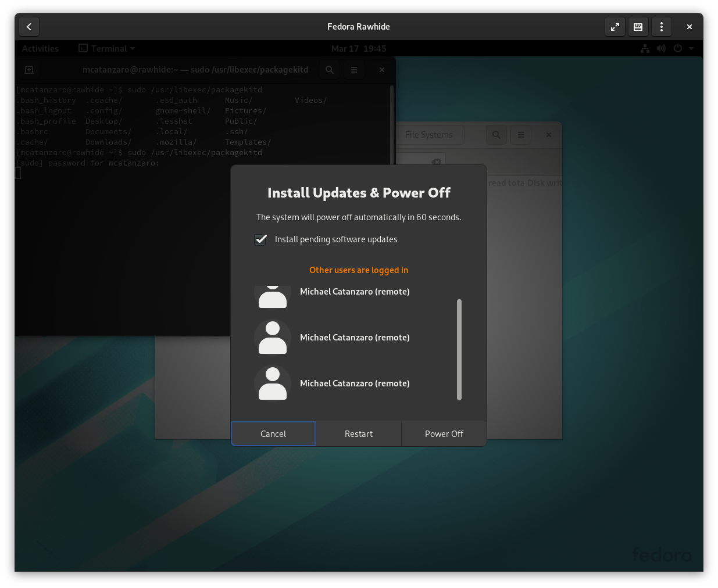Click the Terminal scrollbar

[x=392, y=125]
